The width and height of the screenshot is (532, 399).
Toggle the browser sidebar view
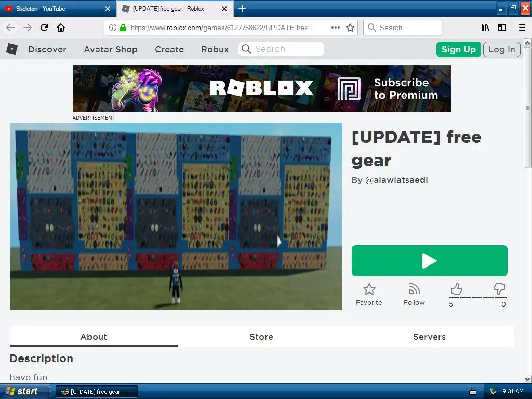tap(502, 28)
